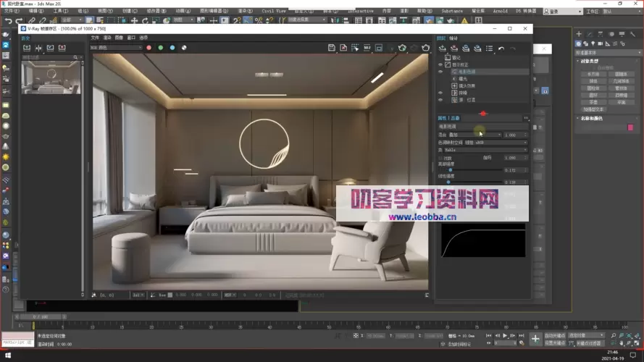The width and height of the screenshot is (644, 362).
Task: Click the A/B compare icon in the history panel
Action: click(38, 48)
